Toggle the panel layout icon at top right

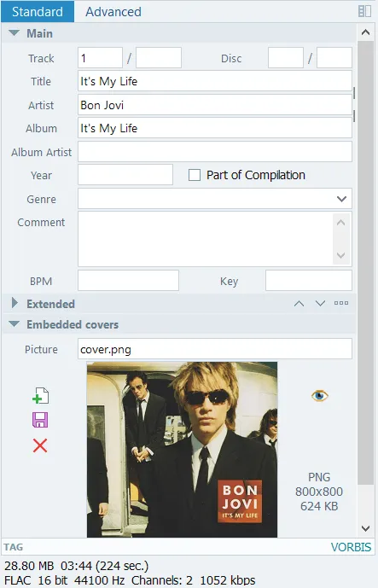point(364,11)
